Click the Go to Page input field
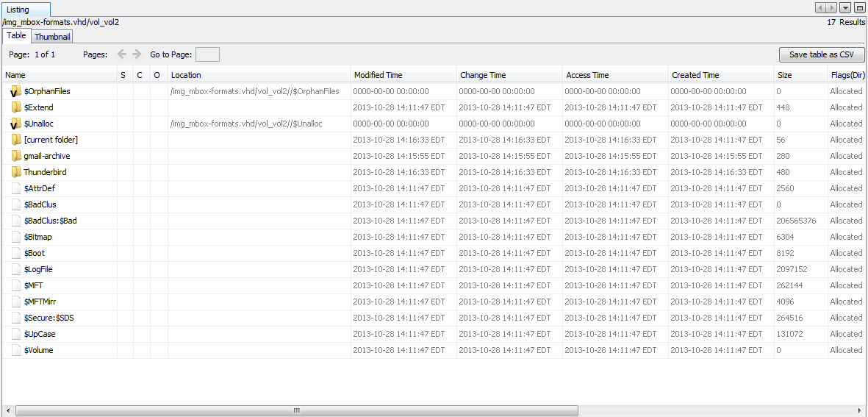Screen dimensions: 868x417 pyautogui.click(x=207, y=54)
